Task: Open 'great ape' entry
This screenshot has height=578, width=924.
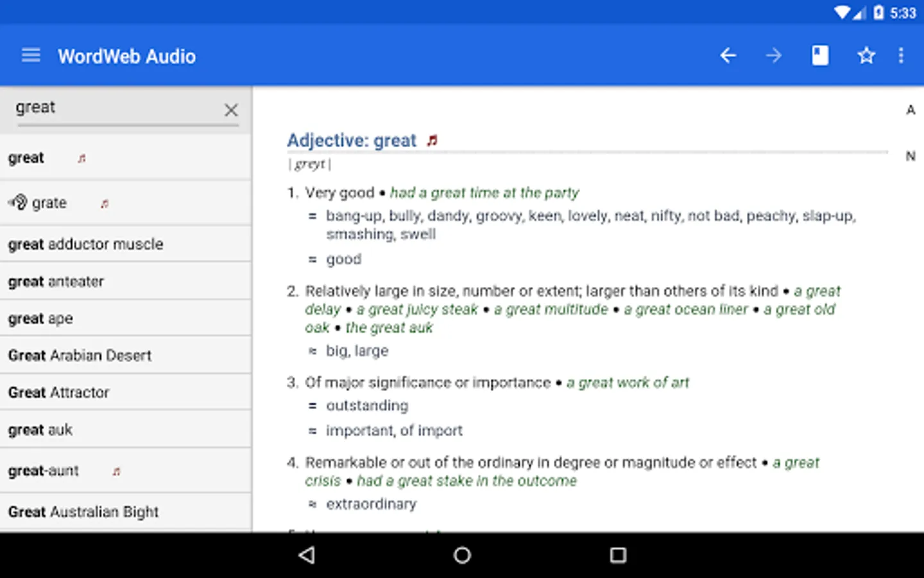Action: click(x=126, y=319)
